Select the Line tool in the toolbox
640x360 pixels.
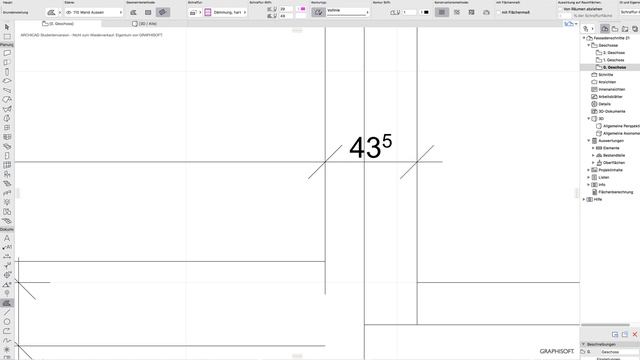coord(7,313)
